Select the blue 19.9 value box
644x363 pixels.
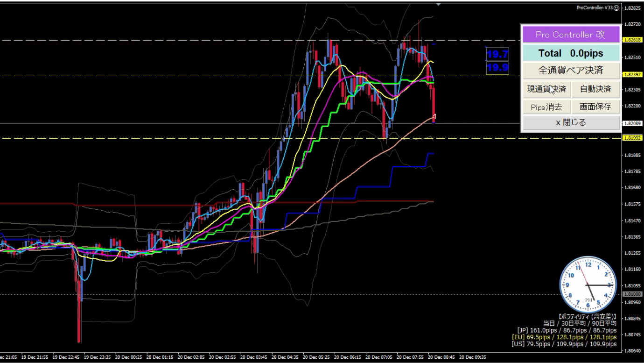[x=497, y=68]
